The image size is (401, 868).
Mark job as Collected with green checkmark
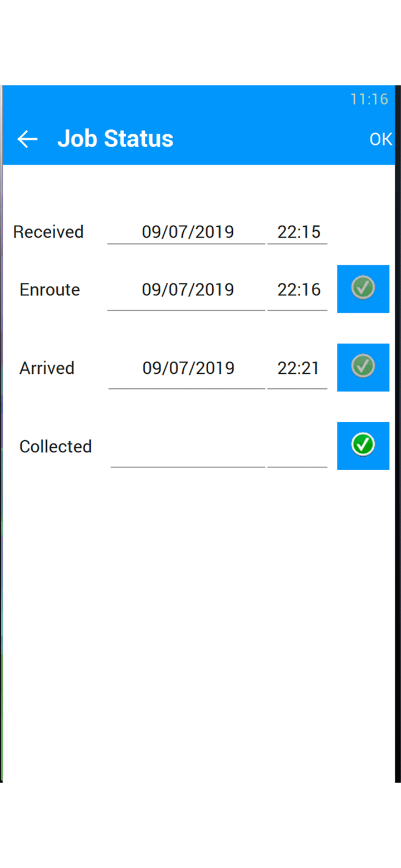(363, 446)
